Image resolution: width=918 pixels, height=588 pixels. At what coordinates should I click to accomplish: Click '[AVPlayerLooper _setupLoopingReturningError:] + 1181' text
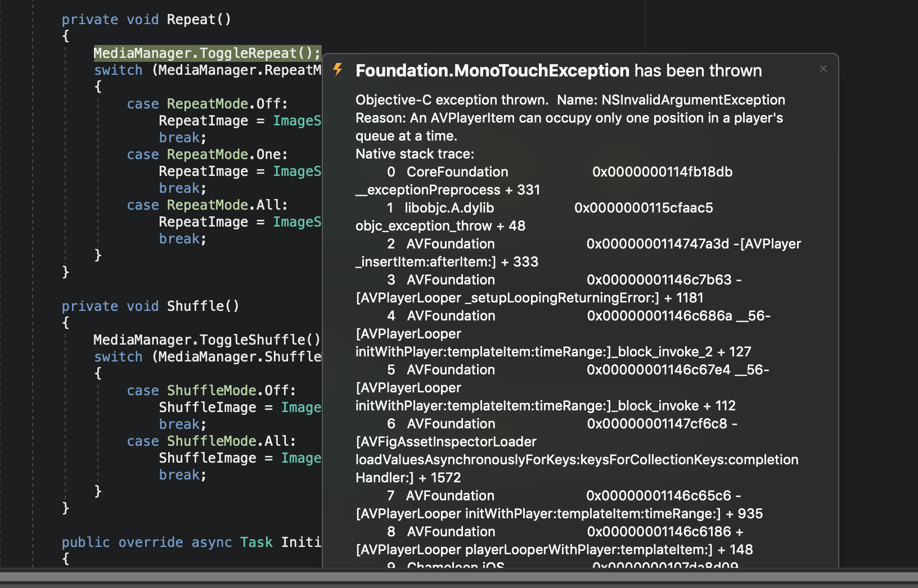[x=529, y=297]
